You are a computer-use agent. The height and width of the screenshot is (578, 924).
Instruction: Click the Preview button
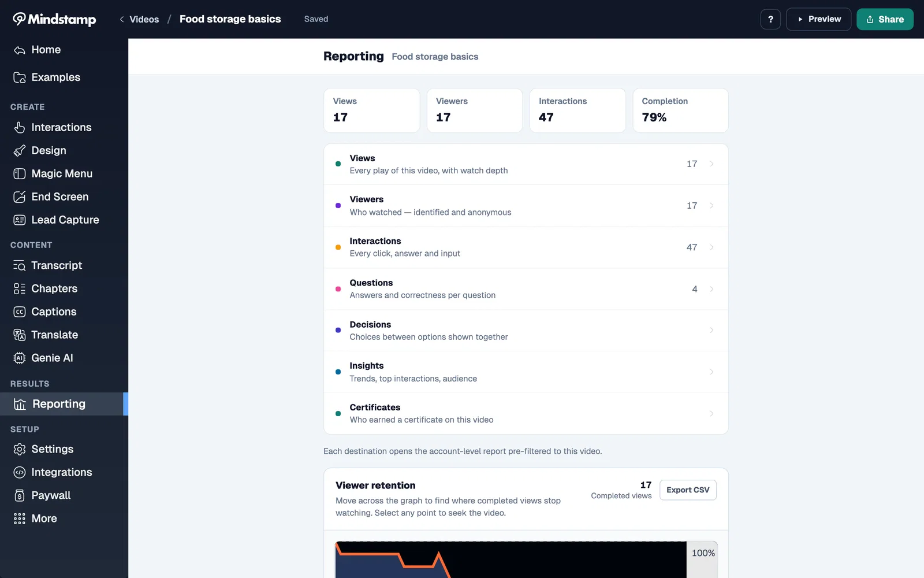(x=818, y=19)
